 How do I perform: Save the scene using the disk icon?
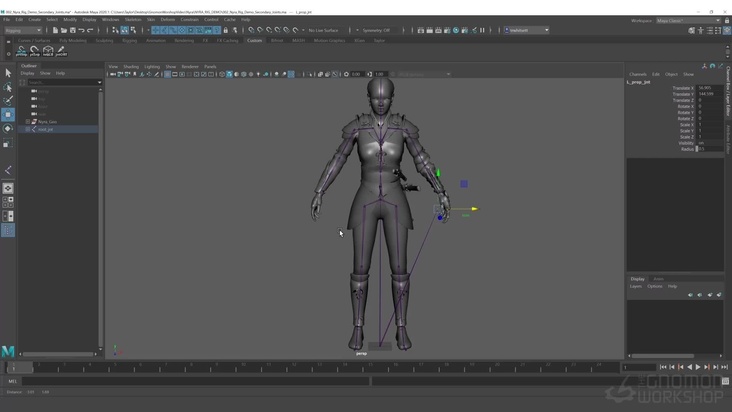[x=73, y=30]
